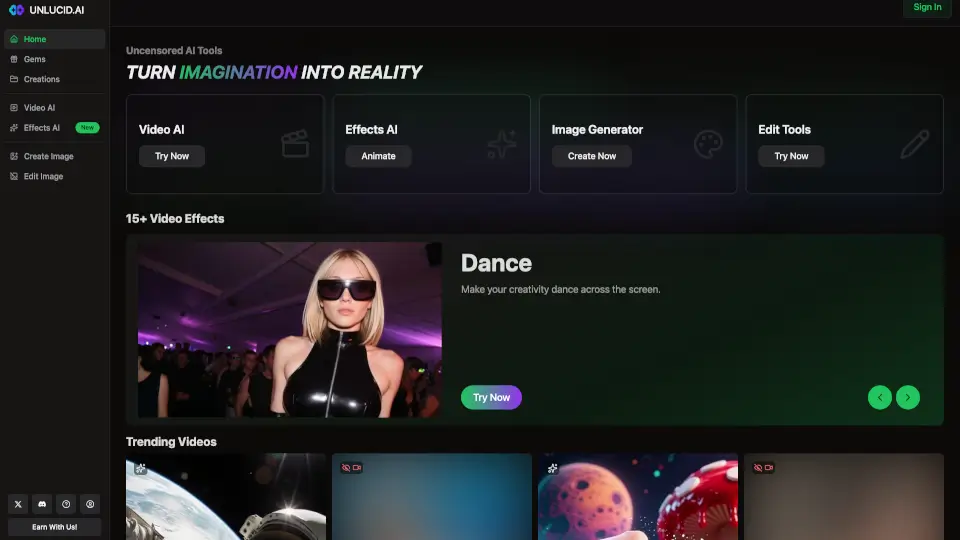Click the Dance effect preview image
Screen dimensions: 960x540
pyautogui.click(x=290, y=330)
